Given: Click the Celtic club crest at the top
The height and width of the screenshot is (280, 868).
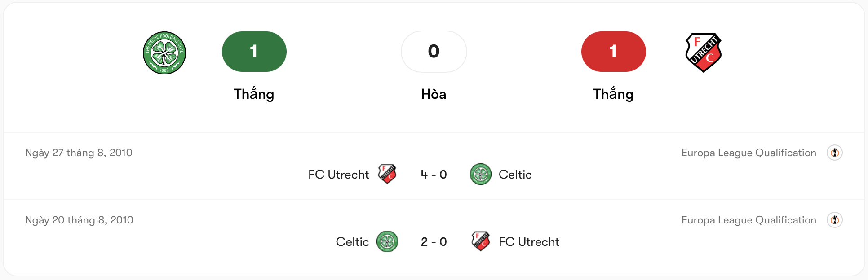Looking at the screenshot, I should pyautogui.click(x=164, y=52).
